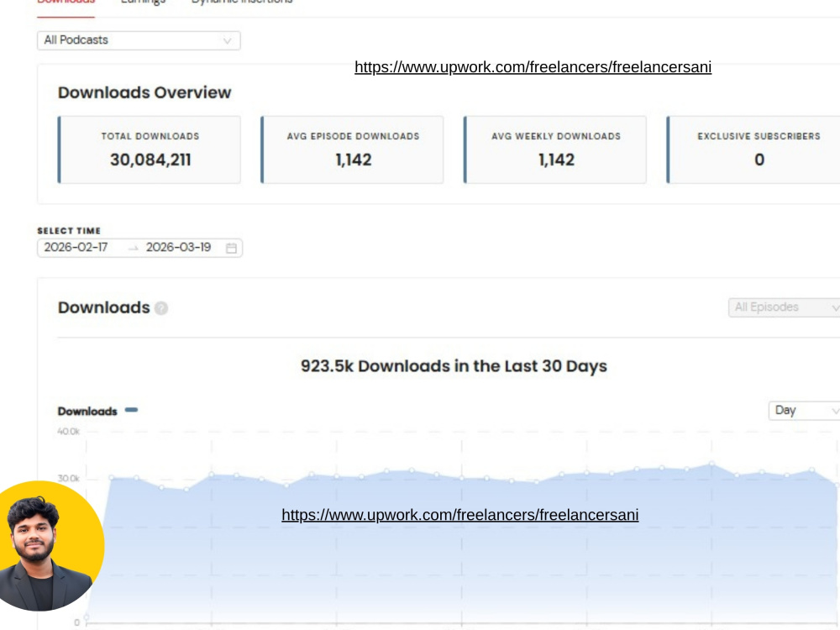Click the end date 2026-03-19 field
840x630 pixels.
(178, 248)
